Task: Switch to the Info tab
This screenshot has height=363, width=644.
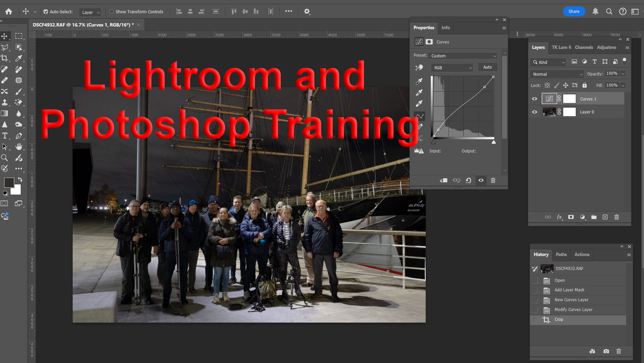Action: click(x=445, y=28)
